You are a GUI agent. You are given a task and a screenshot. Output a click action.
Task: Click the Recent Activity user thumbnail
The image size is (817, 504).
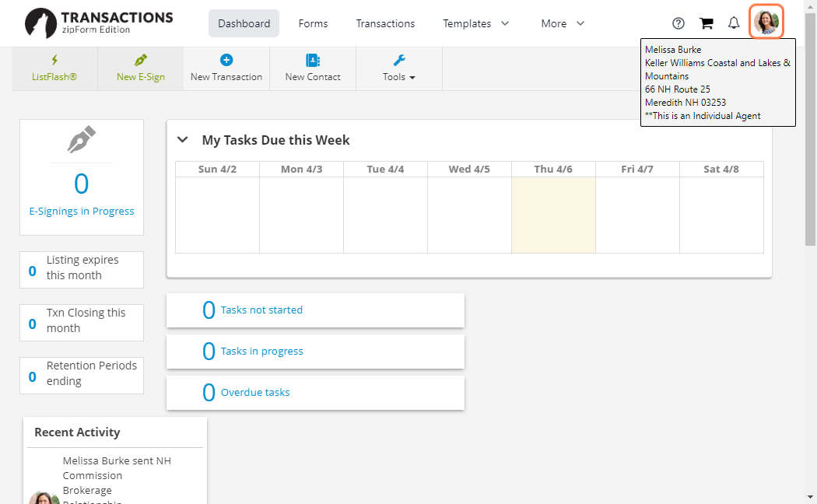(x=44, y=498)
